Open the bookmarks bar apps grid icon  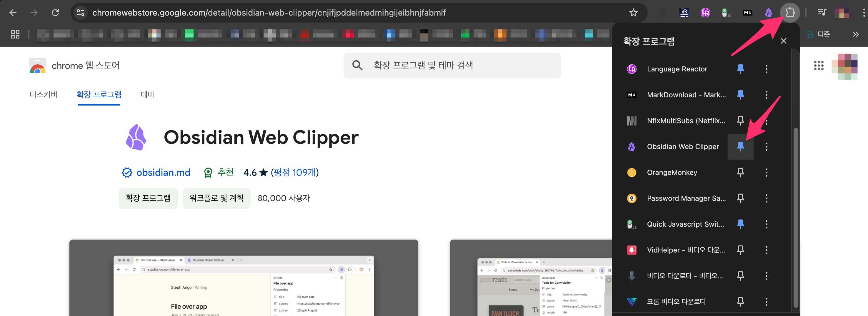coord(15,34)
